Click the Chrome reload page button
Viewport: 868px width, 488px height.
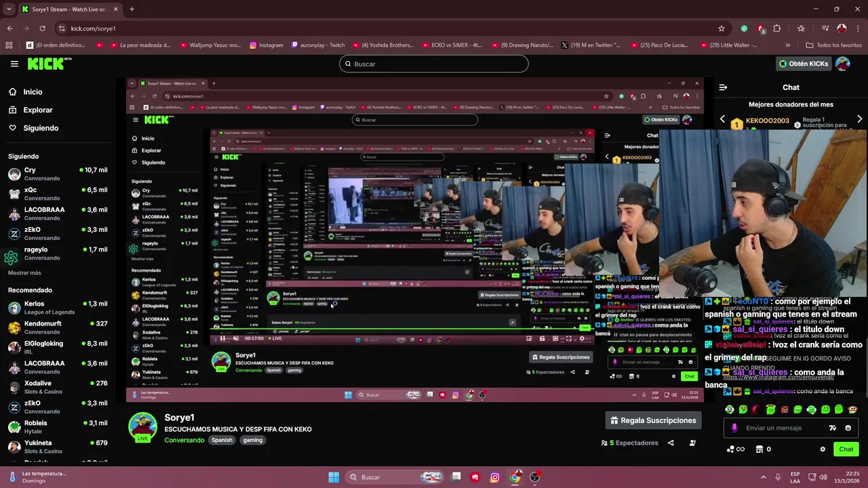(x=42, y=28)
